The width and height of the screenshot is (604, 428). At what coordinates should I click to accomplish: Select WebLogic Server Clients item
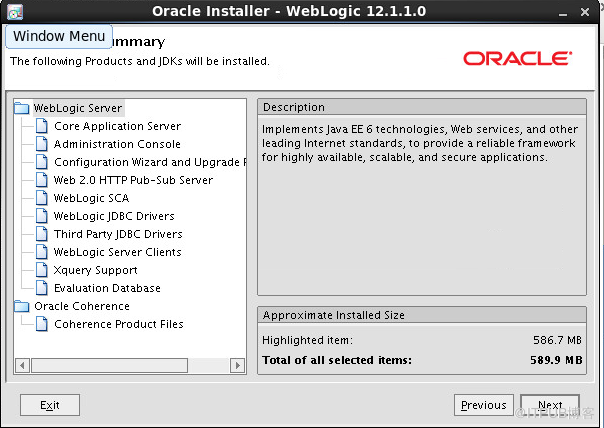click(117, 252)
